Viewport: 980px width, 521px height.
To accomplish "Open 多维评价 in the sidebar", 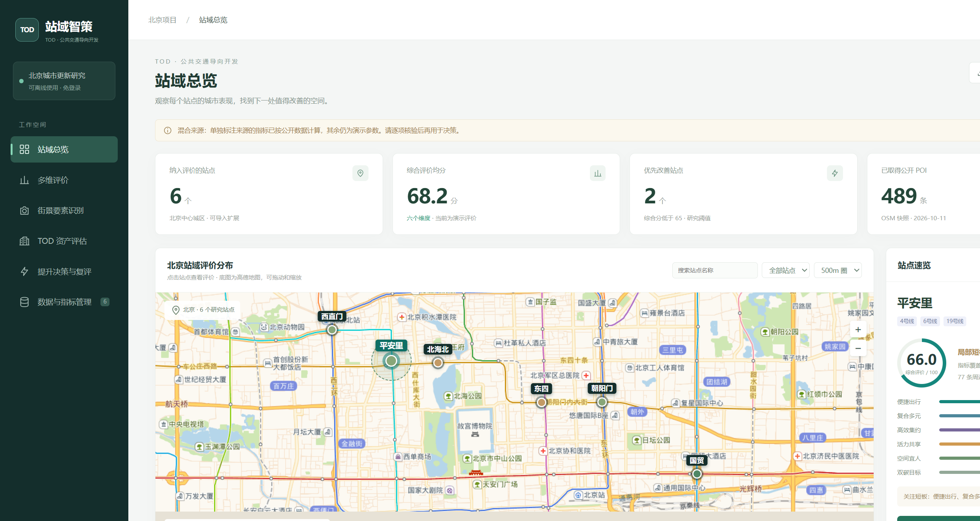I will pos(64,180).
